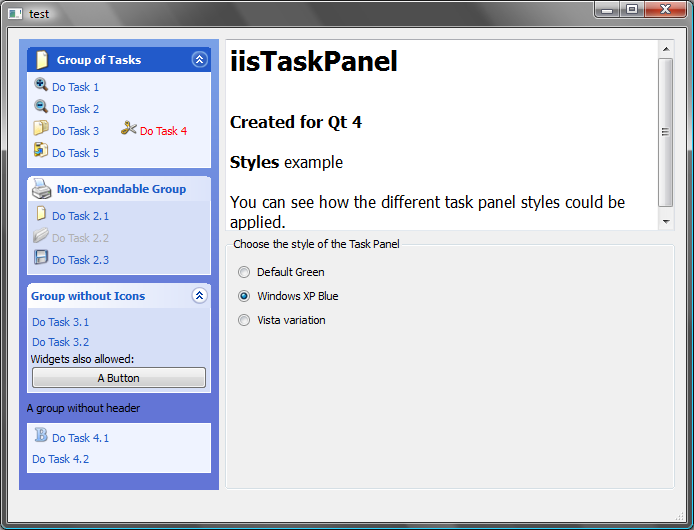Click the folder icon beside Do Task 3

41,128
